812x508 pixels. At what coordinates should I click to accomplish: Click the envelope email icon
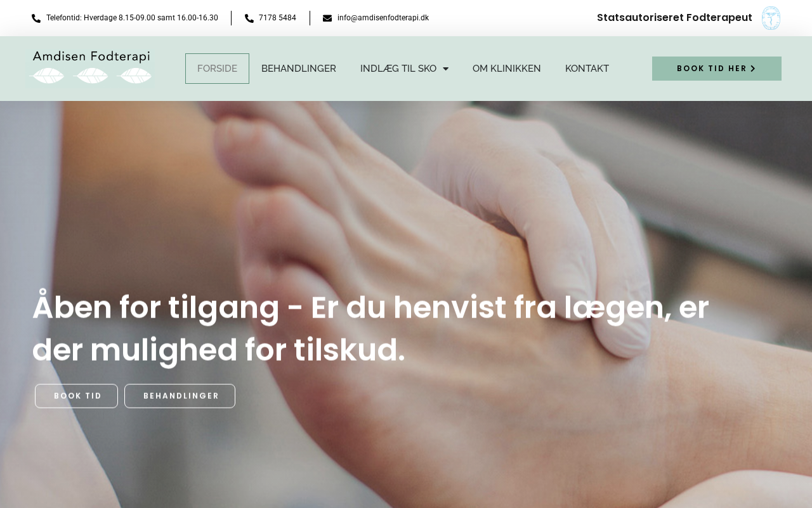click(327, 18)
